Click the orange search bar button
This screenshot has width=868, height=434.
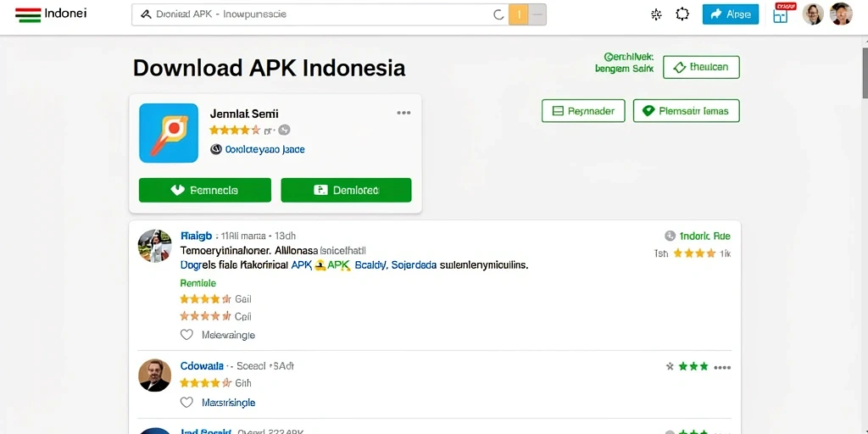point(518,15)
